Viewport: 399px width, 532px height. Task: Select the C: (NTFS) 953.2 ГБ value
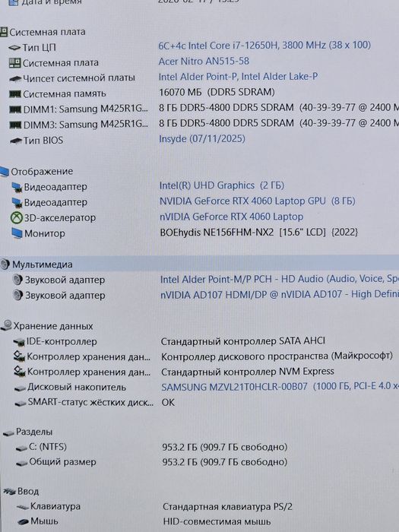tap(225, 447)
